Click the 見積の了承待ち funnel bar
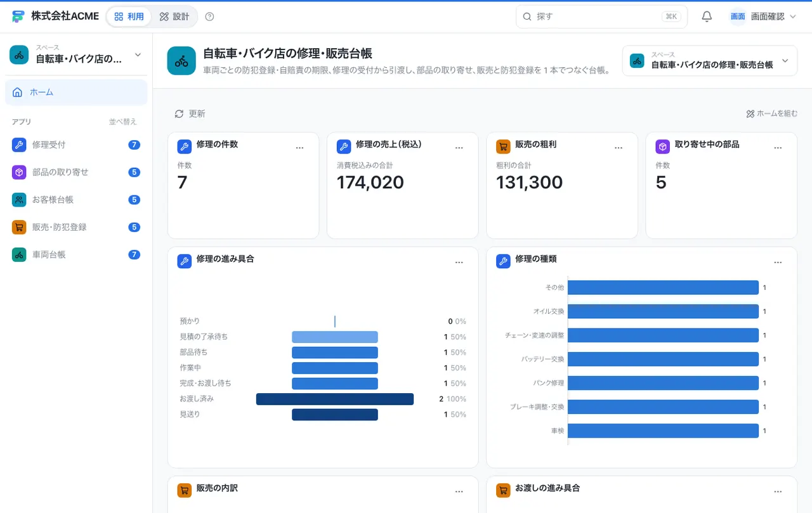Screen dimensions: 812x513 click(335, 337)
